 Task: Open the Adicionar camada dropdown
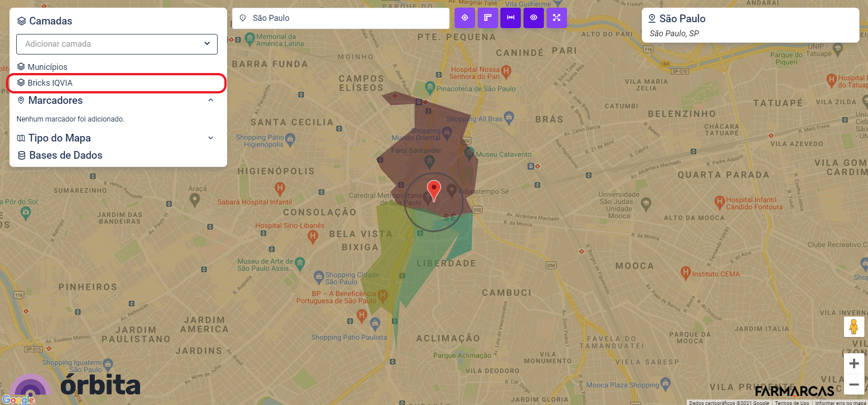(x=117, y=44)
